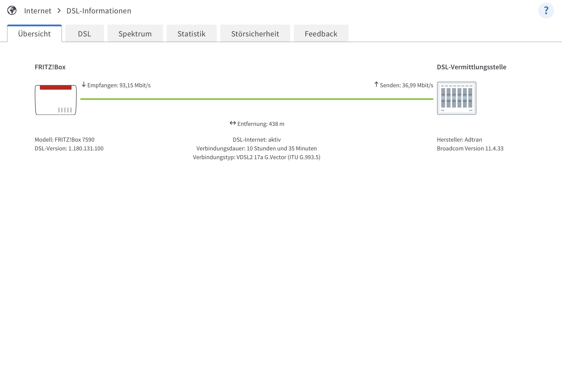562x392 pixels.
Task: Click the green DSL connection line
Action: pos(256,99)
